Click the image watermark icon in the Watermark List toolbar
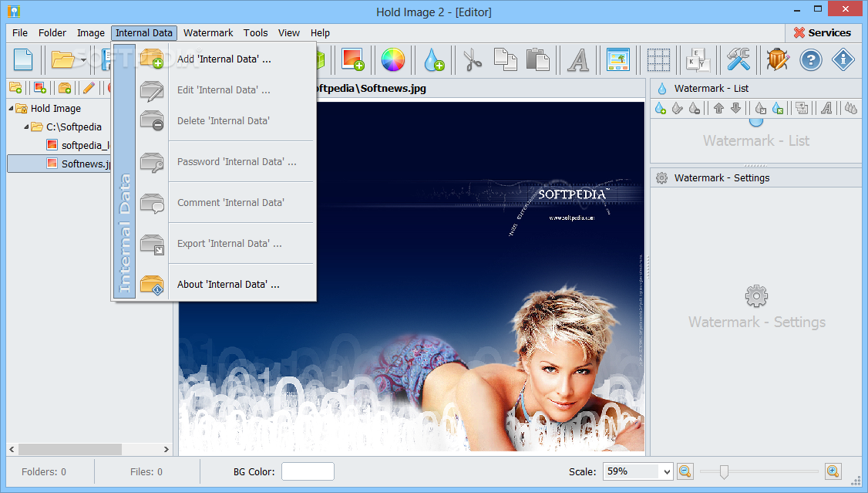The width and height of the screenshot is (868, 493). pyautogui.click(x=802, y=109)
